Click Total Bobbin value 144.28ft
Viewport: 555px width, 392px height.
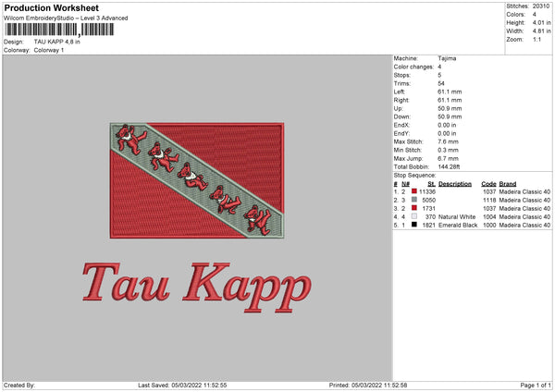click(449, 166)
